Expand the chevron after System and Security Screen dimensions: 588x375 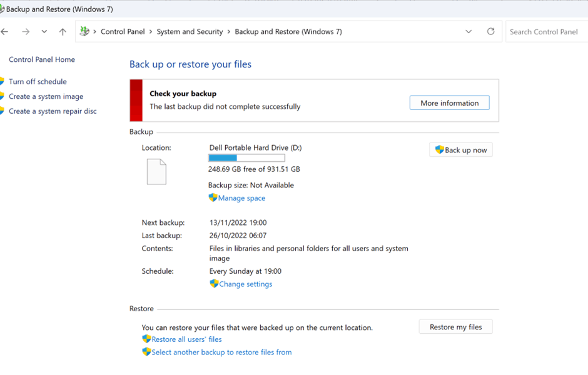[229, 32]
